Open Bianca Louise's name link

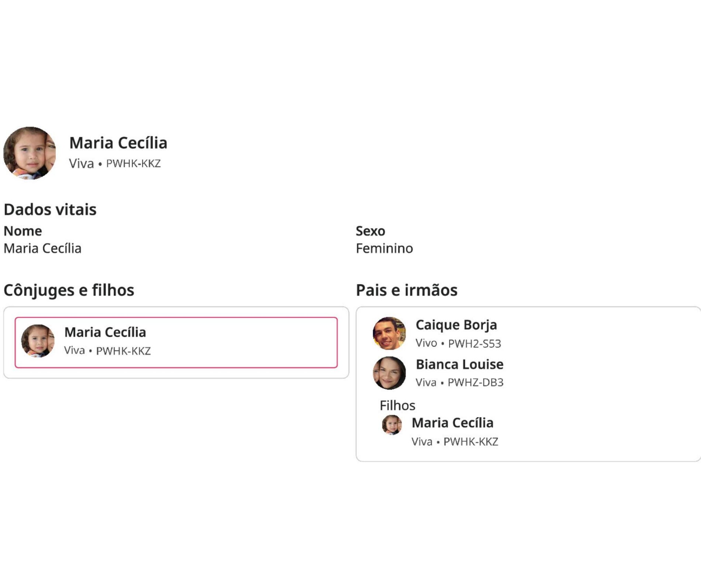[459, 364]
